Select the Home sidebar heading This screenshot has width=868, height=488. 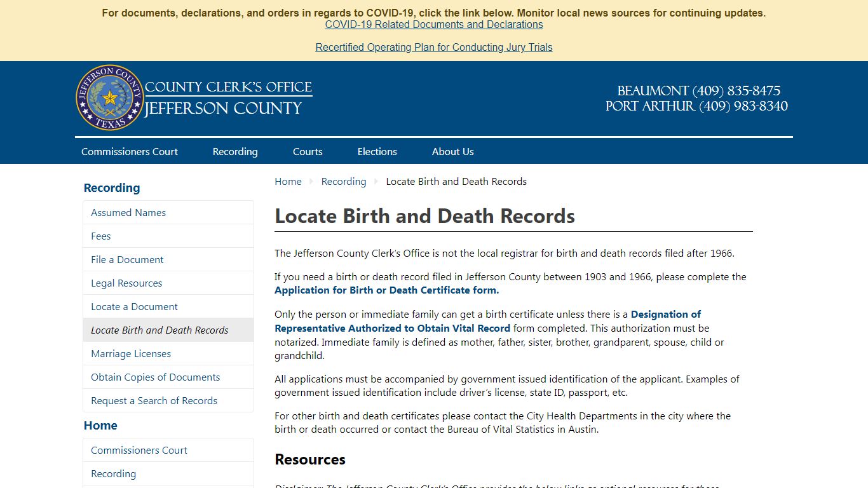(100, 425)
